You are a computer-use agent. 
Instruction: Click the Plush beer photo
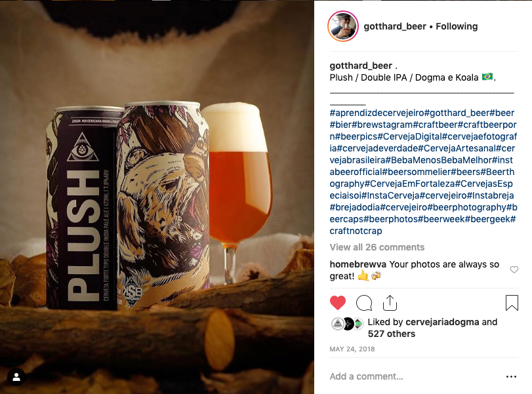157,197
